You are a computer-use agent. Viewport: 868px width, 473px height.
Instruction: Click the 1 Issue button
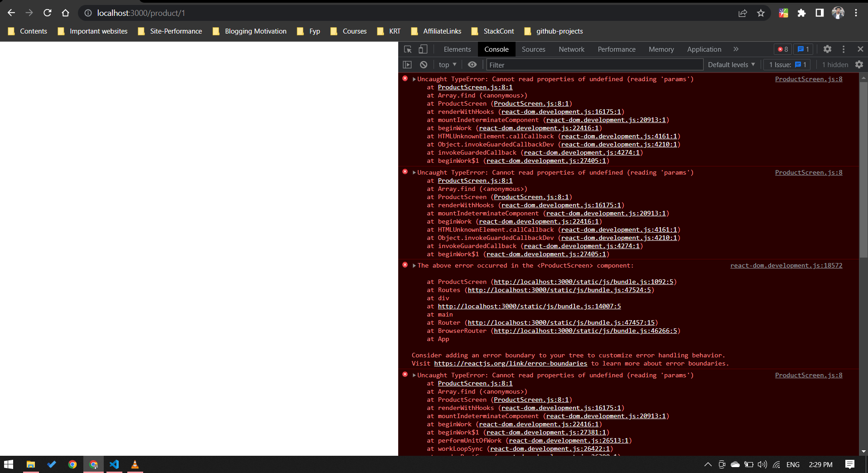tap(787, 65)
